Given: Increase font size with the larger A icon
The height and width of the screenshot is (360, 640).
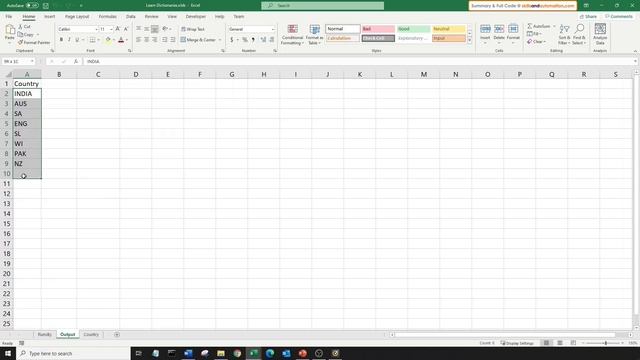Looking at the screenshot, I should pyautogui.click(x=118, y=29).
